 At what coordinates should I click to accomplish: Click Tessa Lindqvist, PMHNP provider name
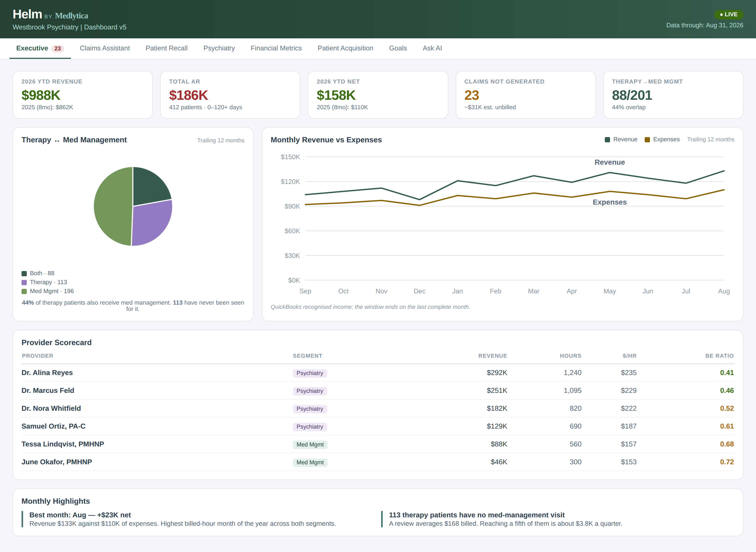coord(63,444)
